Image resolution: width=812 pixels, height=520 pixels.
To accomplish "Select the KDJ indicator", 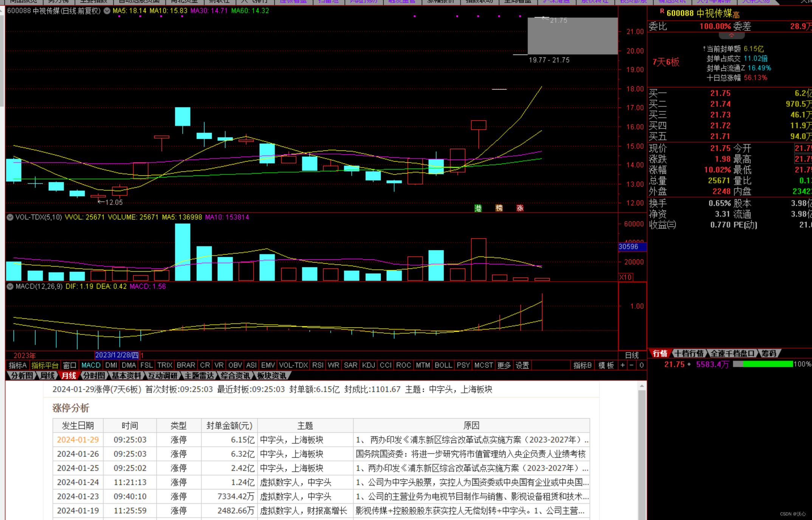I will [x=369, y=365].
